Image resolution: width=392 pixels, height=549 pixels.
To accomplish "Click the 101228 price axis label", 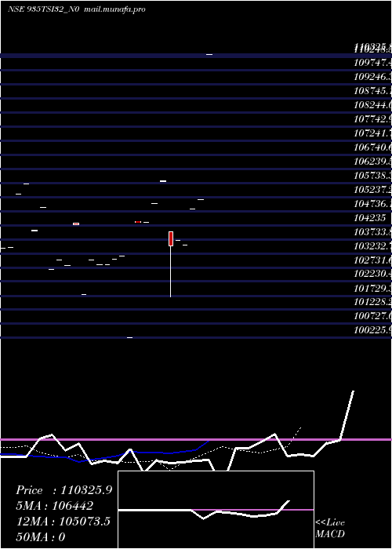I will tap(372, 302).
